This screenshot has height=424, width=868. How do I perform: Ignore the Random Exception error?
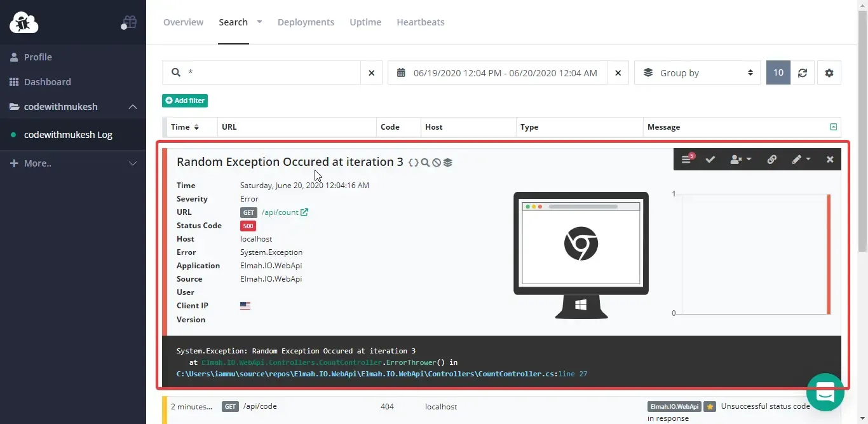tap(436, 162)
